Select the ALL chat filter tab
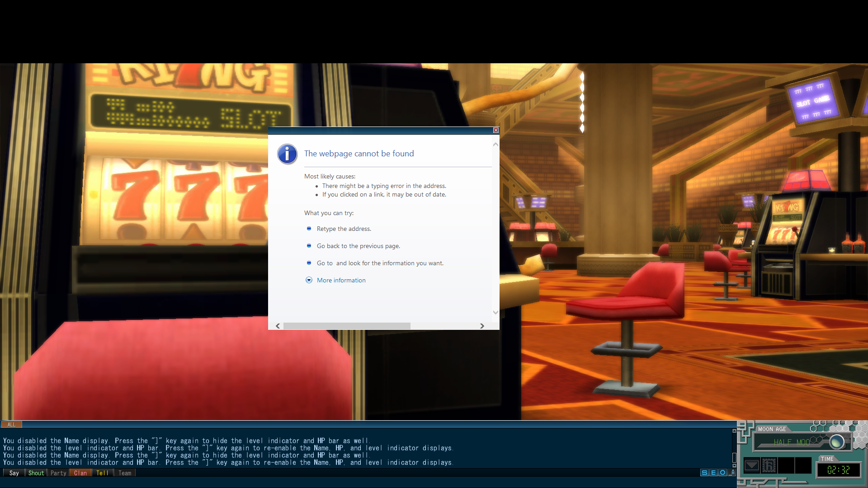The height and width of the screenshot is (488, 868). tap(12, 424)
